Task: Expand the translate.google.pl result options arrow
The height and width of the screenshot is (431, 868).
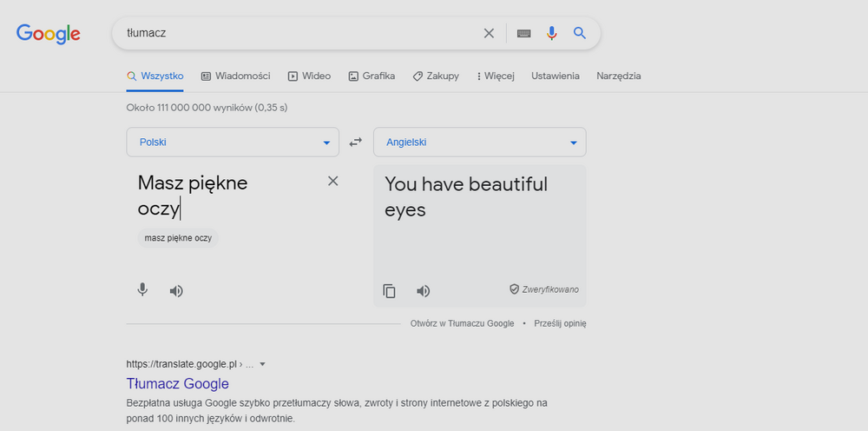Action: pyautogui.click(x=262, y=364)
